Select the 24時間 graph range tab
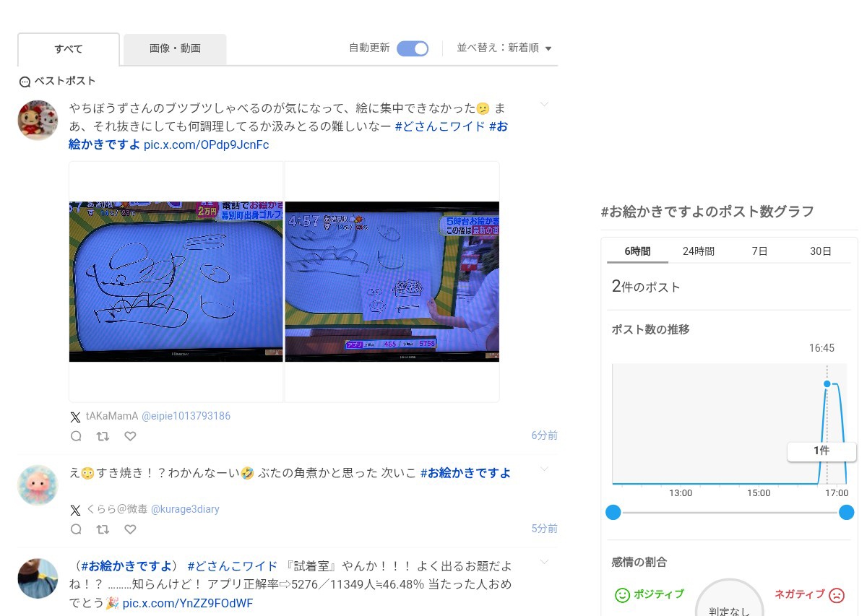 point(699,251)
